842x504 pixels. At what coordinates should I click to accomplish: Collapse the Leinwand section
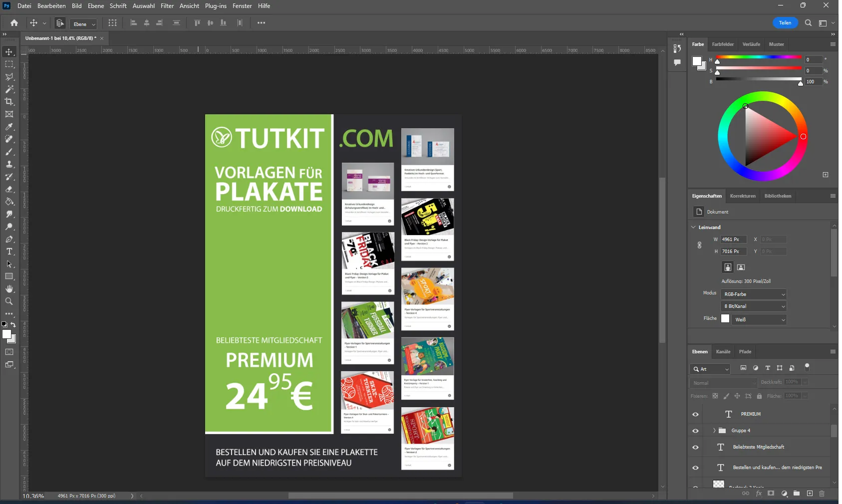pos(693,228)
